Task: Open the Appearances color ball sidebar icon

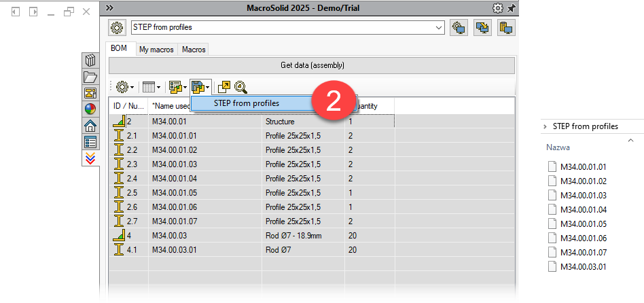Action: (x=90, y=109)
